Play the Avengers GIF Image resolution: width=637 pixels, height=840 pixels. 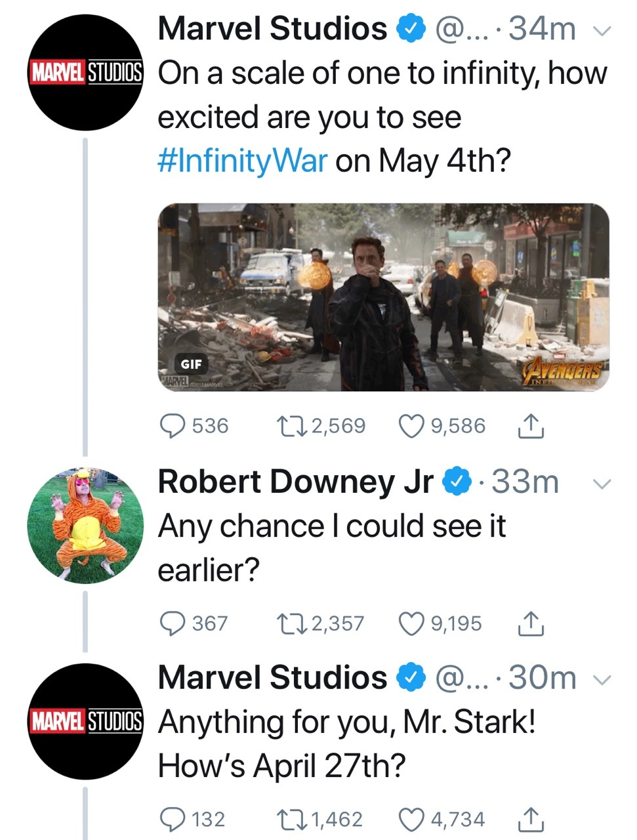tap(383, 297)
